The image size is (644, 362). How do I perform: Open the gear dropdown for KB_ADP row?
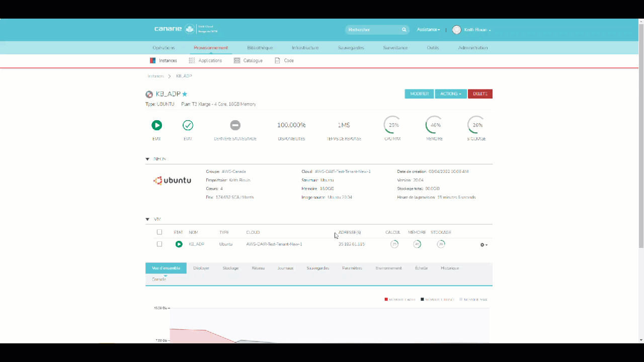484,245
